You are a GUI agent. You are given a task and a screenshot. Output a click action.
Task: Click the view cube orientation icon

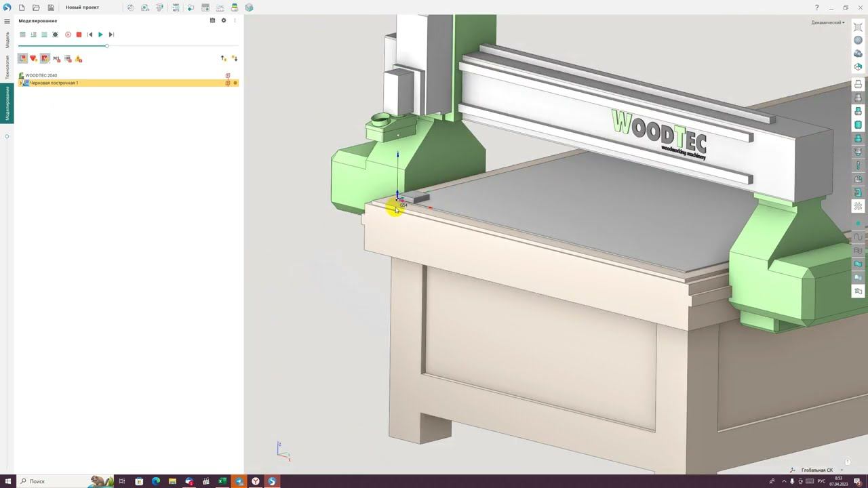click(858, 66)
